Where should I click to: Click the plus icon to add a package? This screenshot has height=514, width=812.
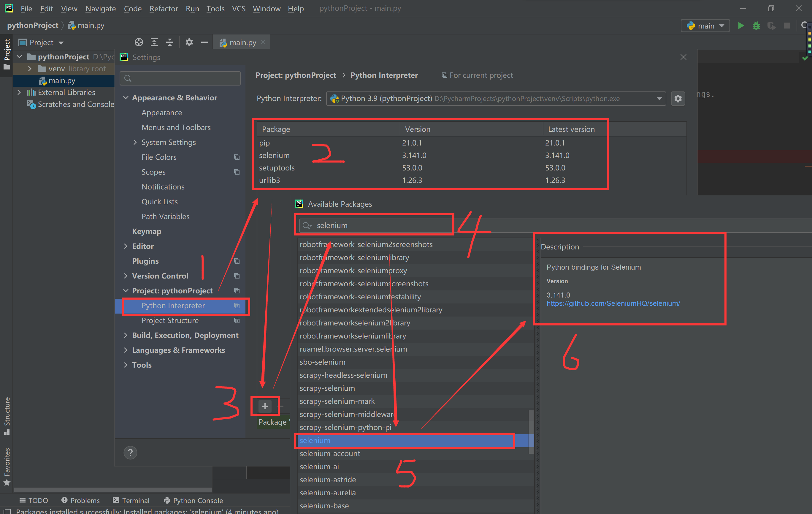[265, 406]
